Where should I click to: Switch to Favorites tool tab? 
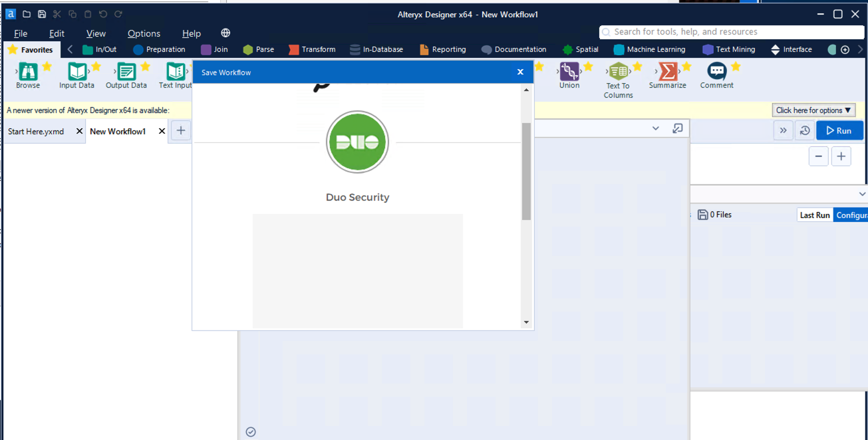(31, 49)
